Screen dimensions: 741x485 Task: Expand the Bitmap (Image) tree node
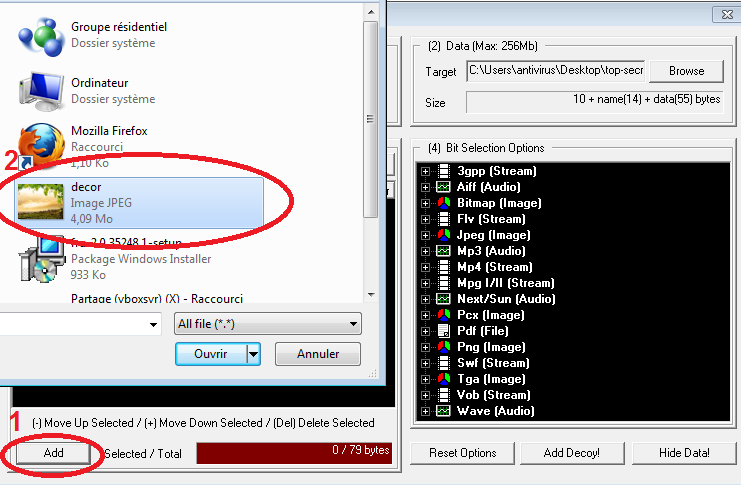click(x=425, y=203)
